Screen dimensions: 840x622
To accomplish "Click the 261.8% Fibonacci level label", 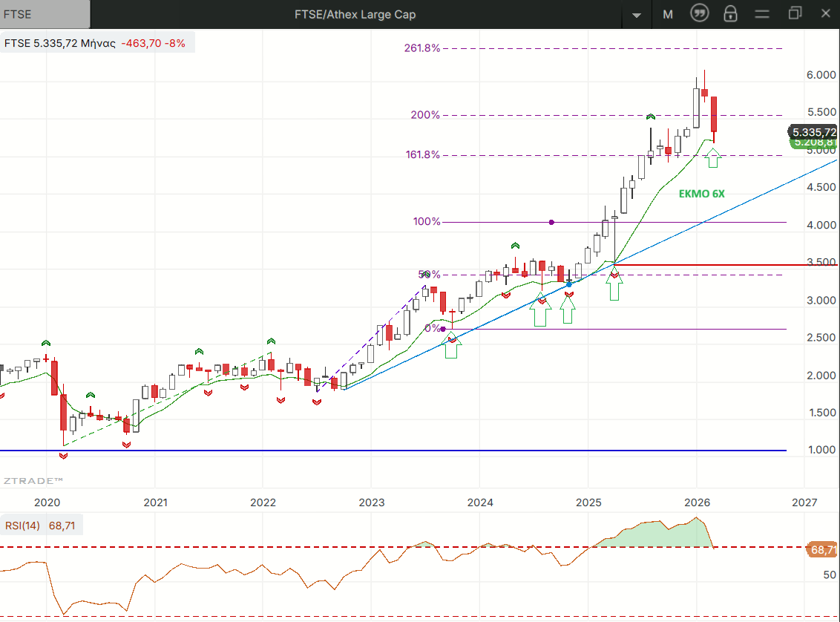I will point(422,48).
